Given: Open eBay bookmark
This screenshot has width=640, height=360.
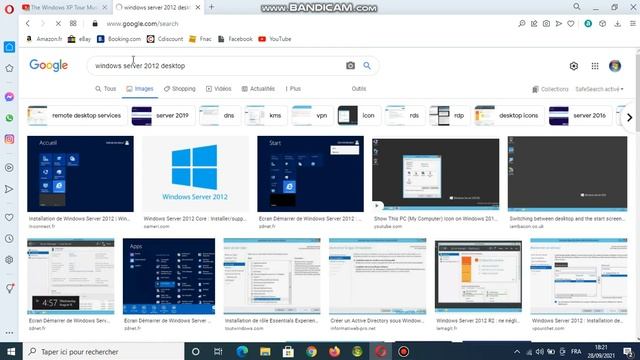Looking at the screenshot, I should [x=80, y=39].
